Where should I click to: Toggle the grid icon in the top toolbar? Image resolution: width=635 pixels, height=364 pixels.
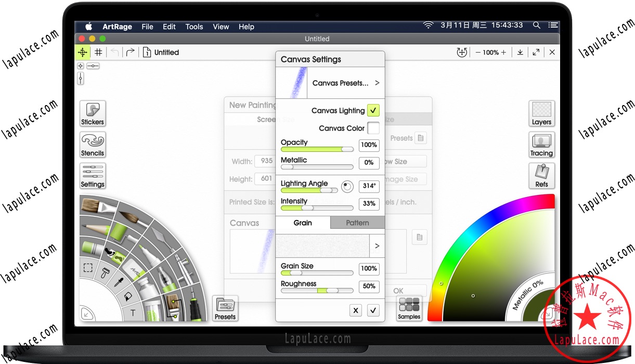pos(98,52)
